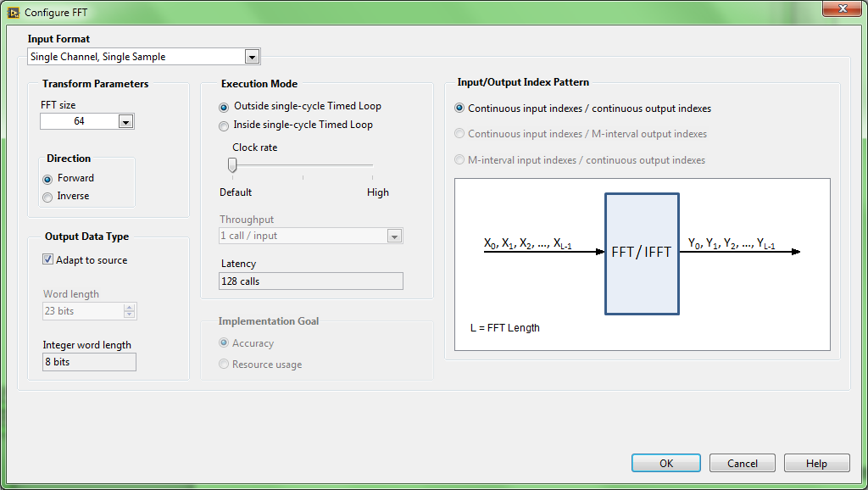Select the Forward direction radio button
868x490 pixels.
click(47, 179)
